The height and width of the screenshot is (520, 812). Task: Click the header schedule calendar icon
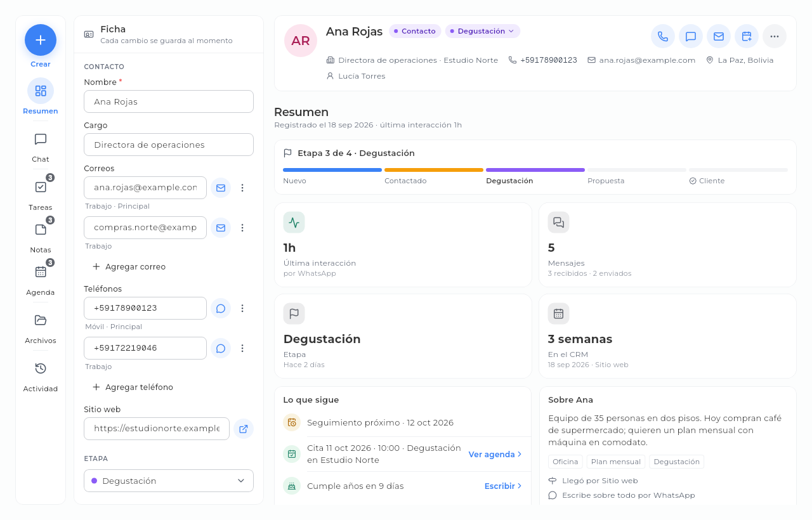click(x=747, y=36)
